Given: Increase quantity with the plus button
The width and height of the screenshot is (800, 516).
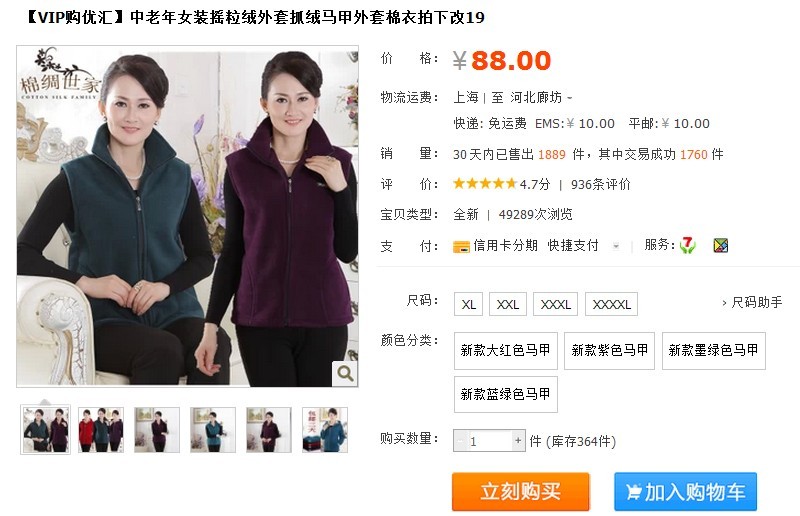Looking at the screenshot, I should click(518, 440).
